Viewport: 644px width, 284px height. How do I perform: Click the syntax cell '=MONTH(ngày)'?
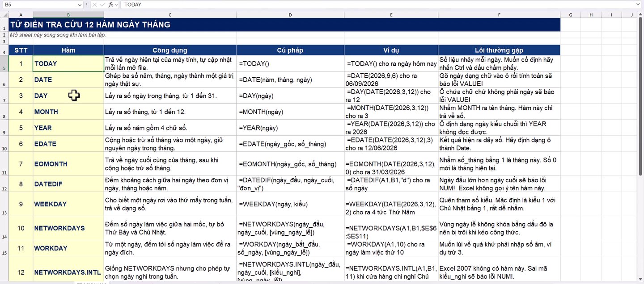click(x=290, y=112)
